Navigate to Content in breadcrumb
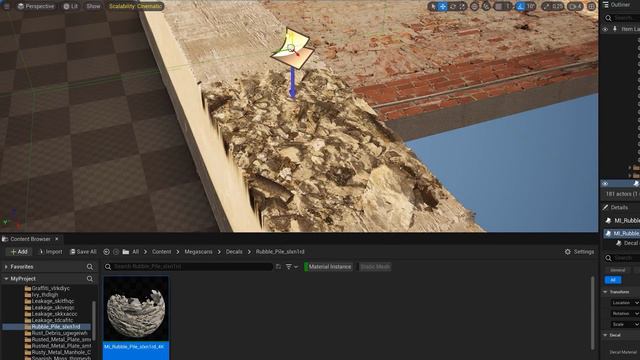This screenshot has width=640, height=360. pyautogui.click(x=162, y=252)
